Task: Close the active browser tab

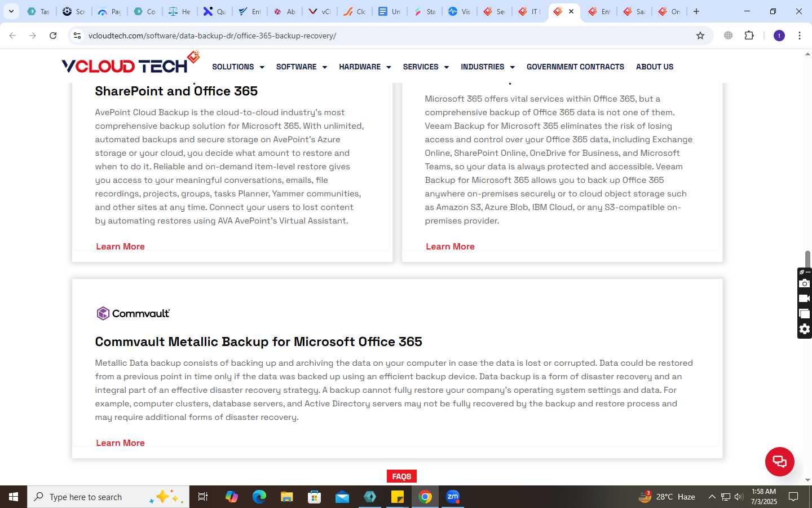Action: [571, 11]
